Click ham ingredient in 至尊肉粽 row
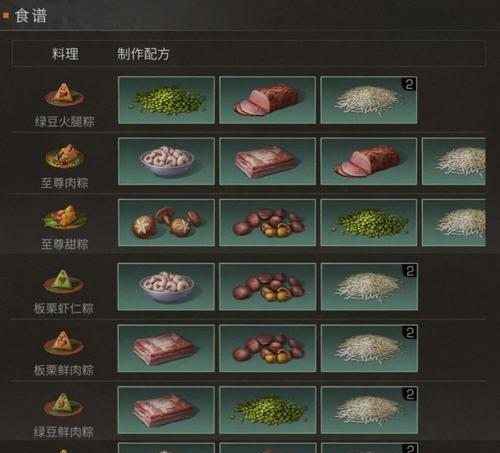Image resolution: width=500 pixels, height=453 pixels. point(369,161)
